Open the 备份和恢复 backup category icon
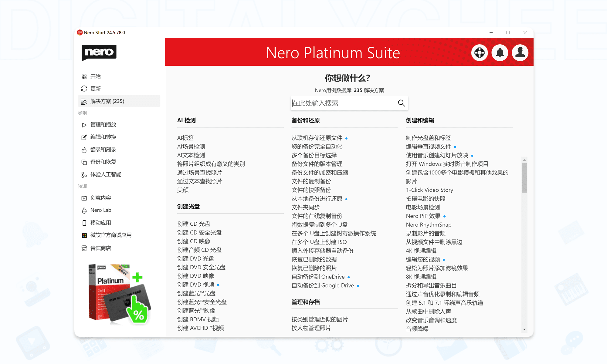The width and height of the screenshot is (607, 364). pyautogui.click(x=84, y=162)
